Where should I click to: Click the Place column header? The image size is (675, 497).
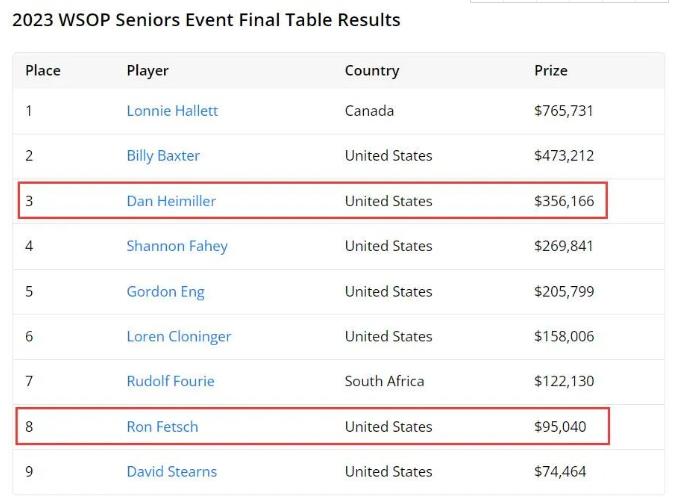(43, 71)
